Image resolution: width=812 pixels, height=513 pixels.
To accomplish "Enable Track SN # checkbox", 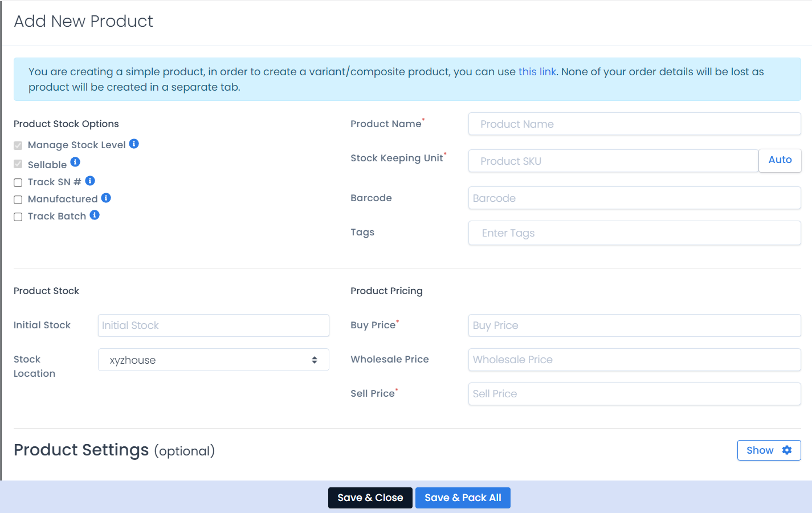I will click(x=18, y=182).
